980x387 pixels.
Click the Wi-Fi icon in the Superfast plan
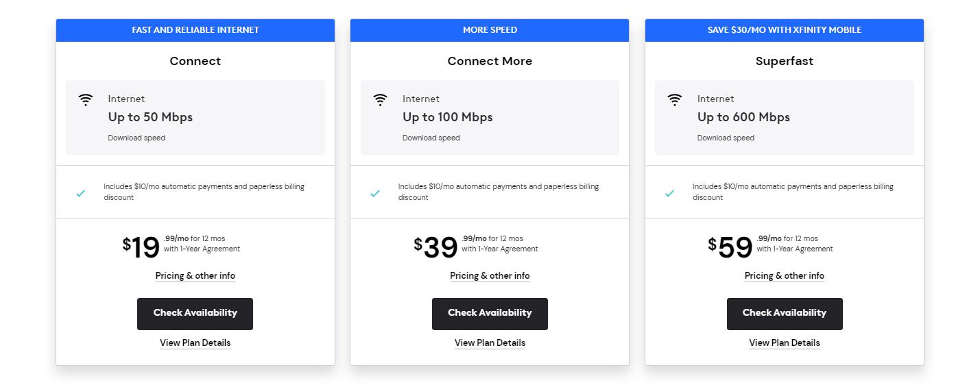click(x=675, y=100)
